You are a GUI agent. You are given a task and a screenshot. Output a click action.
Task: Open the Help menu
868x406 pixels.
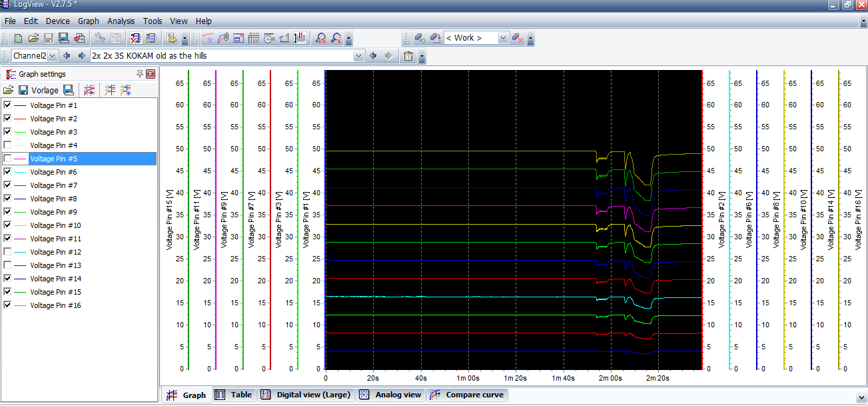tap(204, 21)
